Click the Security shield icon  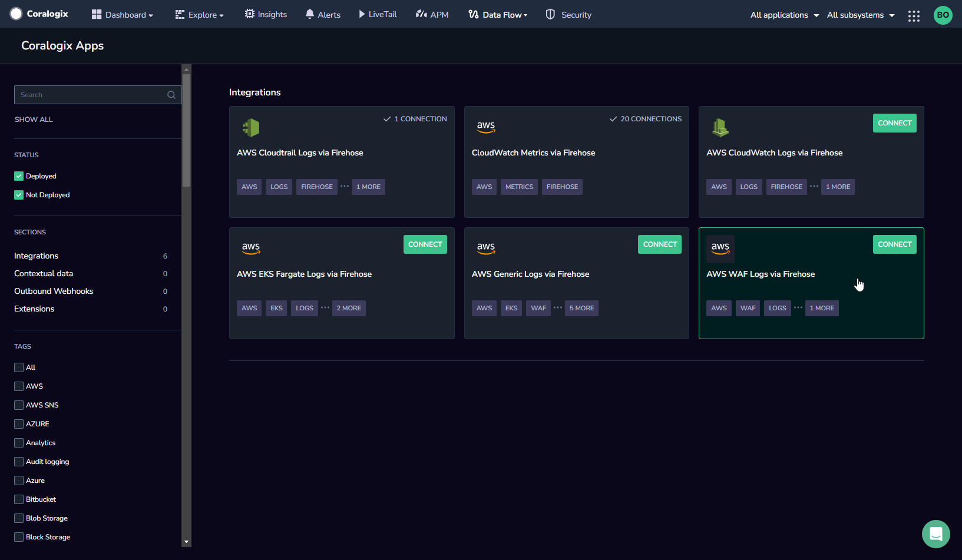pyautogui.click(x=550, y=14)
